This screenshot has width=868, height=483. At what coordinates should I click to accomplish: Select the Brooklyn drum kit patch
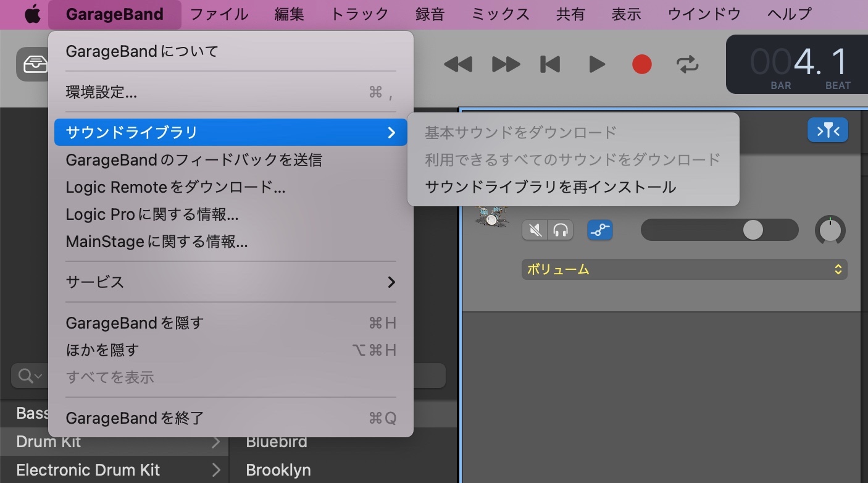click(278, 470)
